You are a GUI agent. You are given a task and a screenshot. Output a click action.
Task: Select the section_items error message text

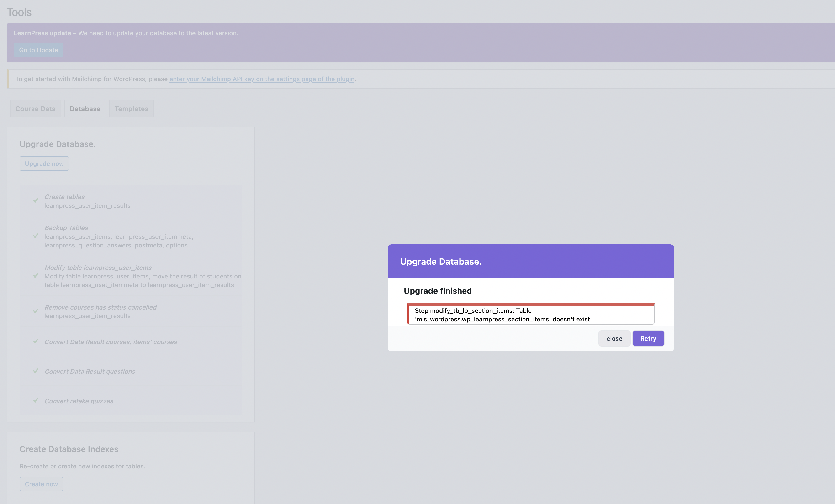[x=502, y=315]
